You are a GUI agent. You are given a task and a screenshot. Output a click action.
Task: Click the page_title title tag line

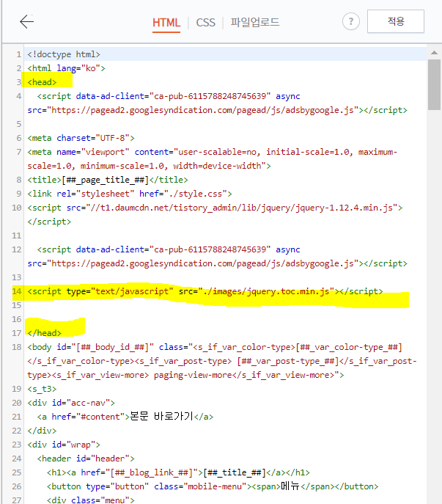point(108,180)
